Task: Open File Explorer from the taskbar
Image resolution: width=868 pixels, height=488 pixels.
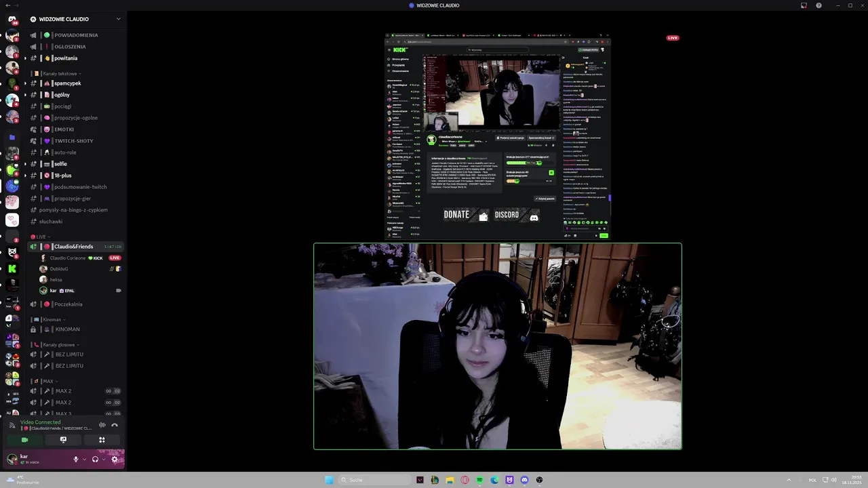Action: pos(450,480)
